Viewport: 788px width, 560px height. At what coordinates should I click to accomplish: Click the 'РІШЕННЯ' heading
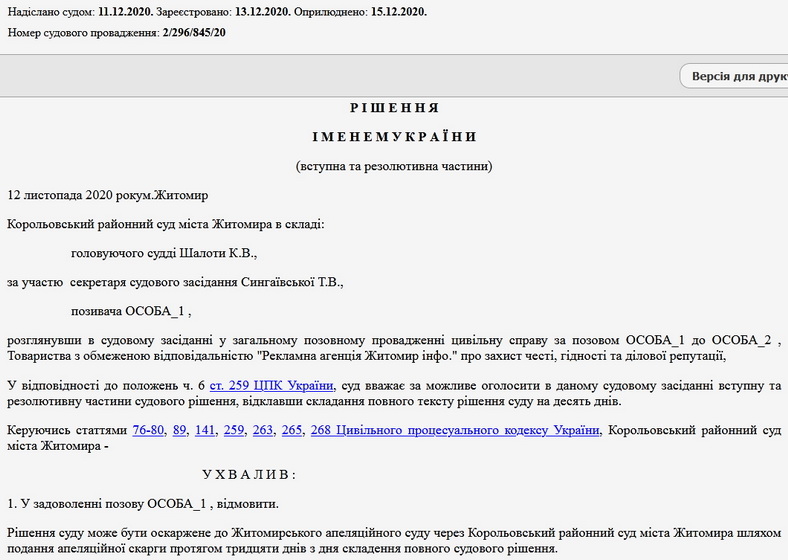(394, 108)
